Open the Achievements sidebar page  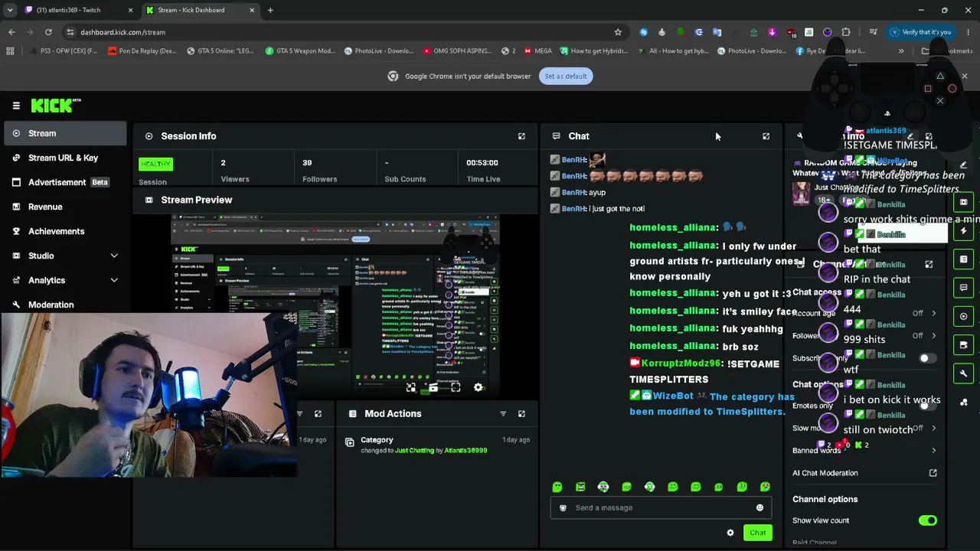coord(64,231)
